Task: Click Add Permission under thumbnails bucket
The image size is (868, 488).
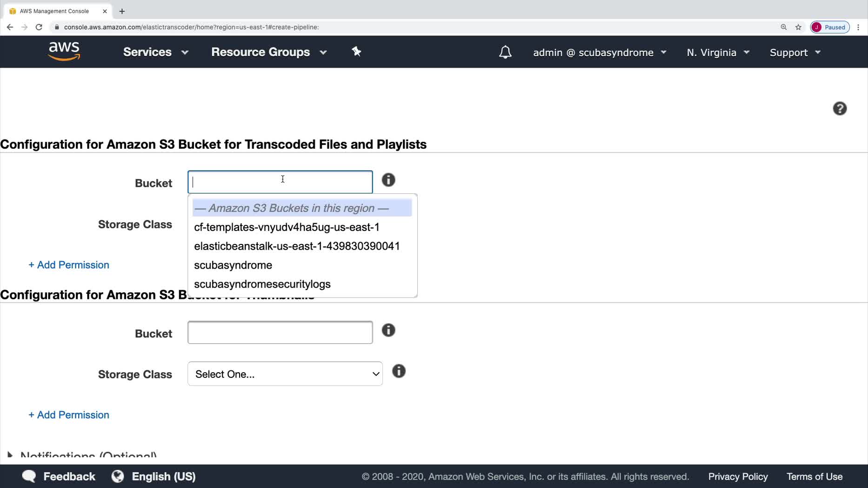Action: pos(69,415)
